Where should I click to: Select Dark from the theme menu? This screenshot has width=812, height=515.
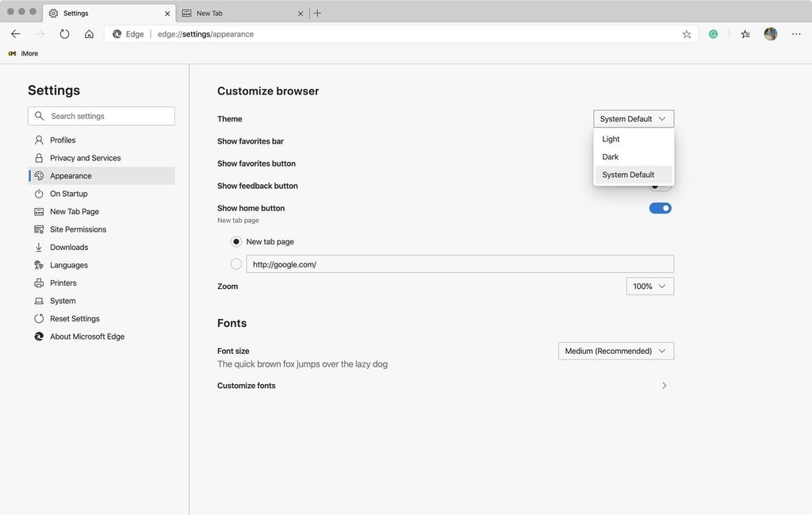tap(610, 156)
